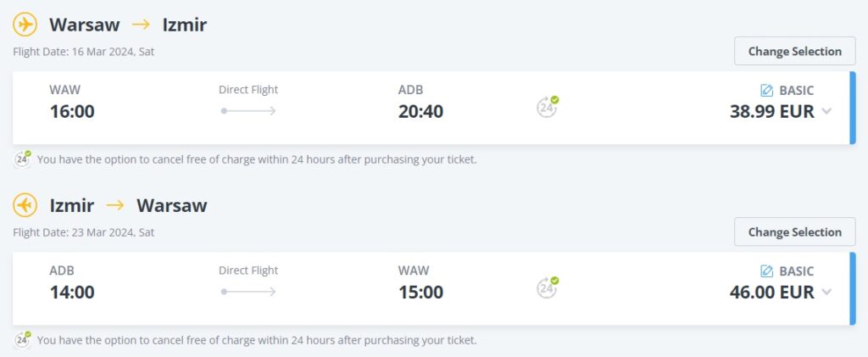Click the orange arrow between Warsaw and Izmir
This screenshot has height=357, width=868.
coord(141,25)
